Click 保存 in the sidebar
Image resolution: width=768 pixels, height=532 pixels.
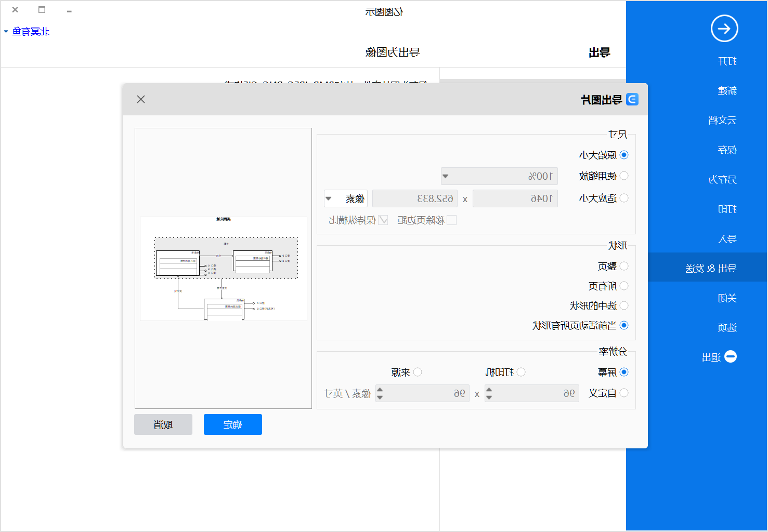tap(727, 150)
